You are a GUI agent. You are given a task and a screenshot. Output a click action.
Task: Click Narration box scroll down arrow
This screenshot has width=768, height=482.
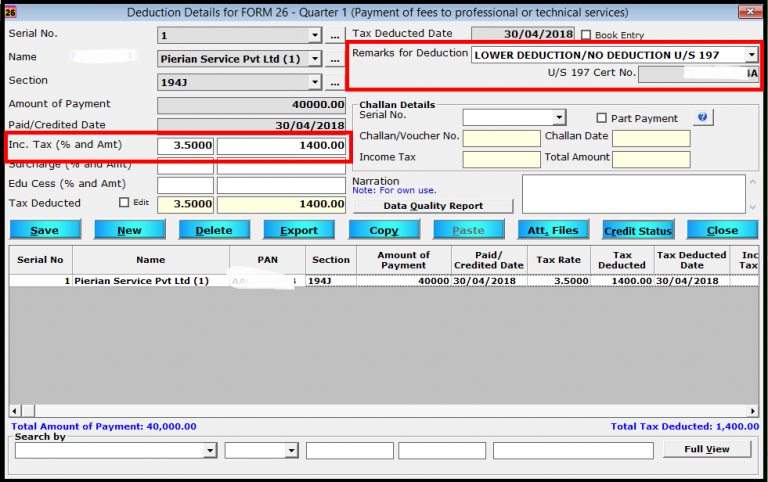pyautogui.click(x=753, y=207)
